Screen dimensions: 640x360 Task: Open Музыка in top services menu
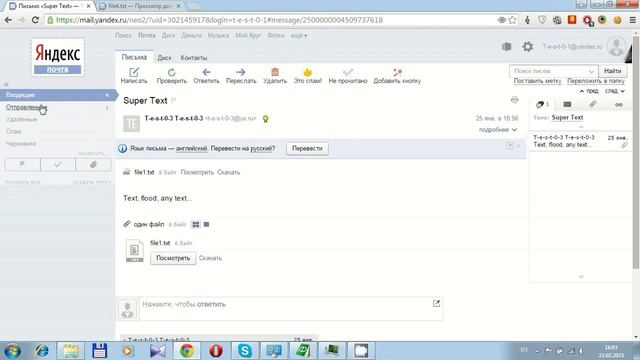pos(218,36)
